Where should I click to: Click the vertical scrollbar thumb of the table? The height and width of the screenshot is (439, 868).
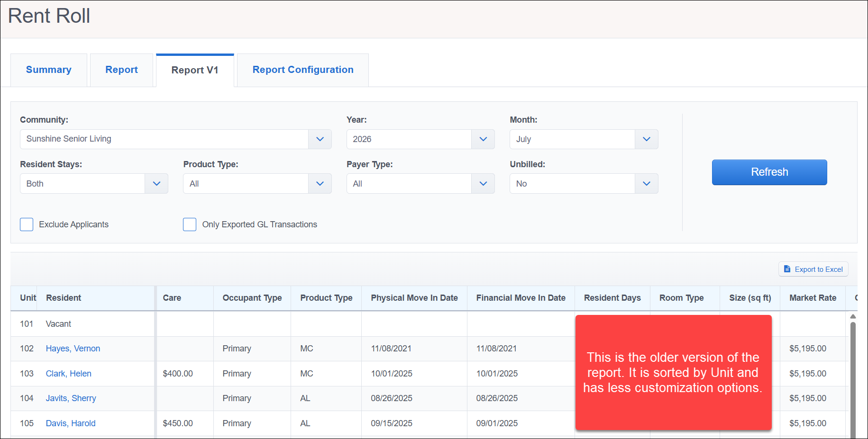click(x=853, y=380)
